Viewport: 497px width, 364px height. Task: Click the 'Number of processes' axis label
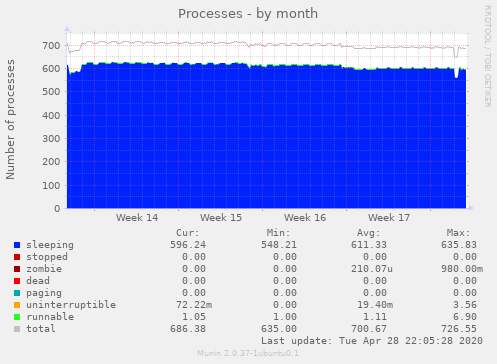(x=10, y=120)
